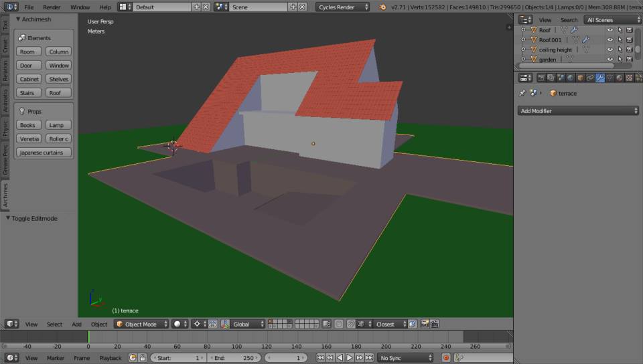Open the Object Mode selector dropdown

(141, 324)
